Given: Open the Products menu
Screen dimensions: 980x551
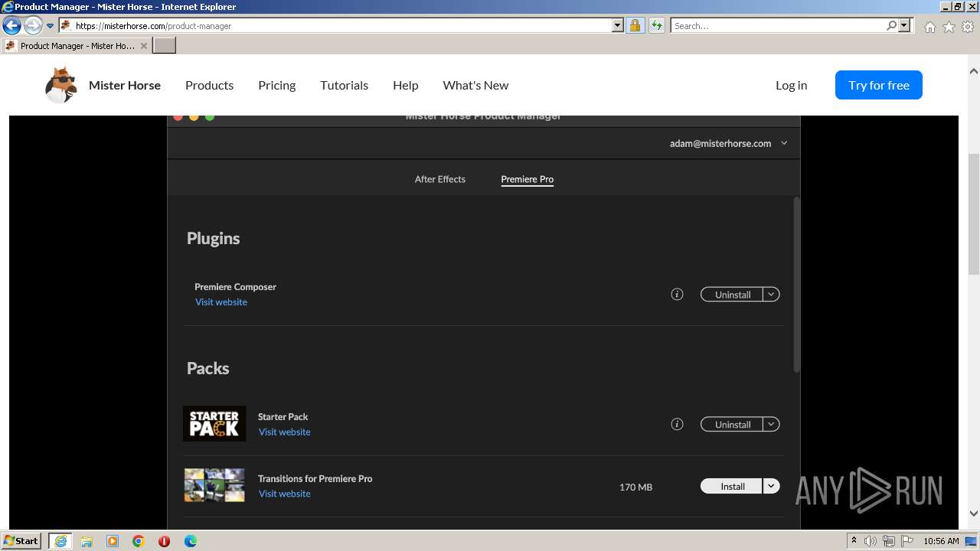Looking at the screenshot, I should pos(209,85).
